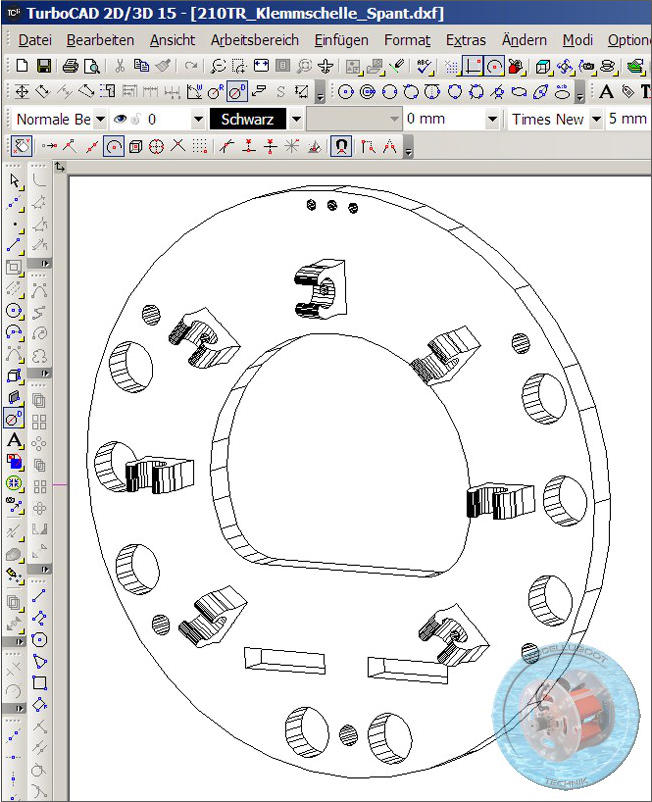Open the Camera view icon in top toolbar
This screenshot has height=802, width=652.
587,65
